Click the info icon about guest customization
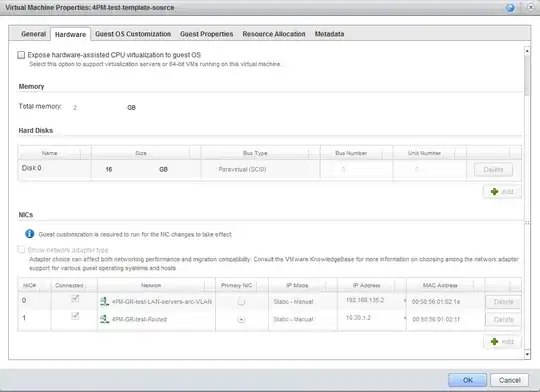540x392 pixels. click(x=30, y=234)
